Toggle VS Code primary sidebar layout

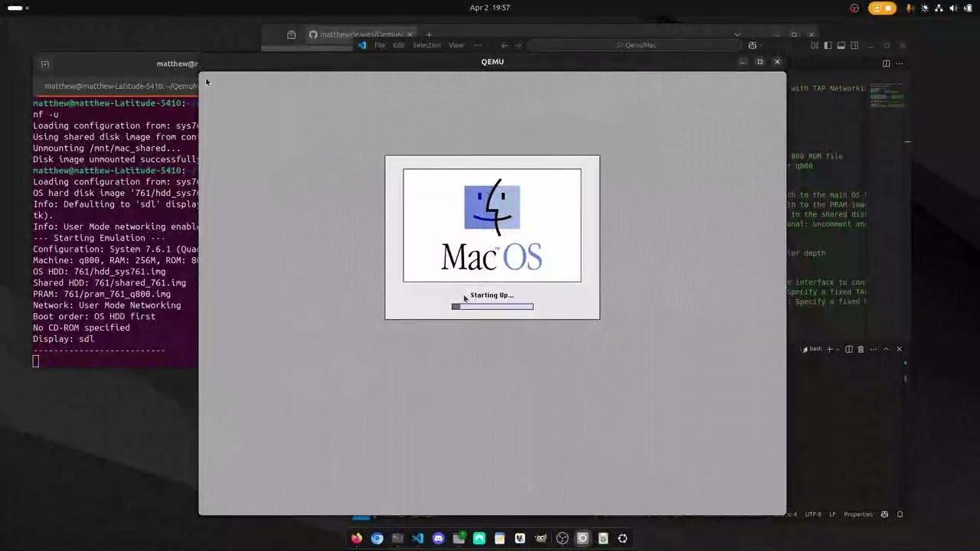click(828, 45)
